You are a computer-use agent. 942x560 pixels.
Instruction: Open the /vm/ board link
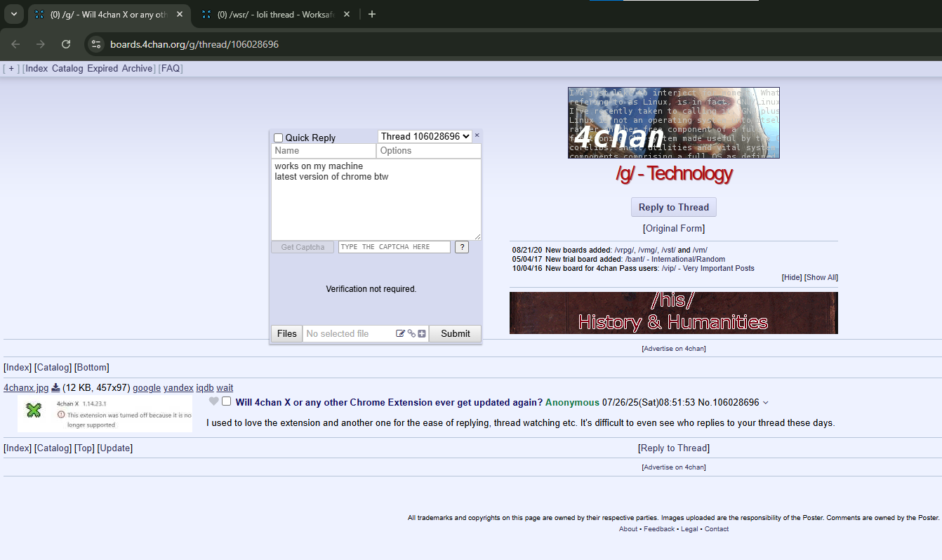(700, 250)
